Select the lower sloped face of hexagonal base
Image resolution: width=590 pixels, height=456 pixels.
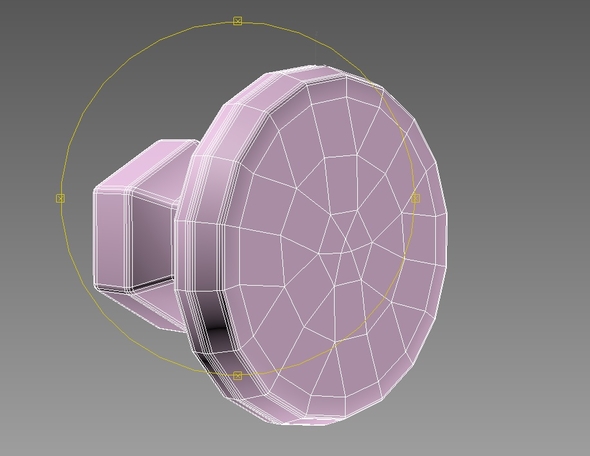(x=151, y=309)
